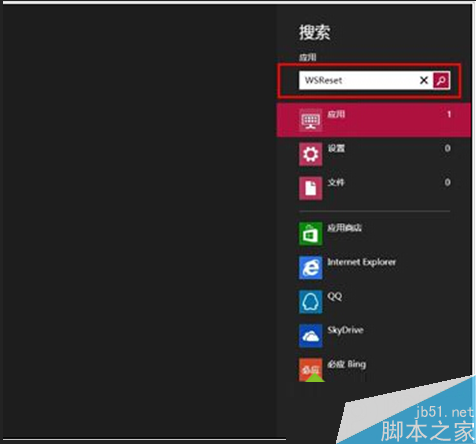Choose the SkyDrive label text
The width and height of the screenshot is (476, 444).
345,330
